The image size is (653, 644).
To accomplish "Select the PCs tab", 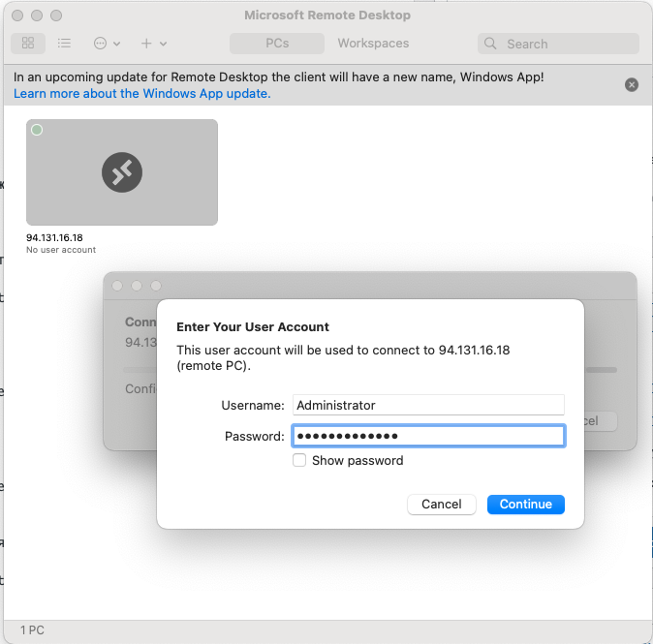I will click(277, 44).
